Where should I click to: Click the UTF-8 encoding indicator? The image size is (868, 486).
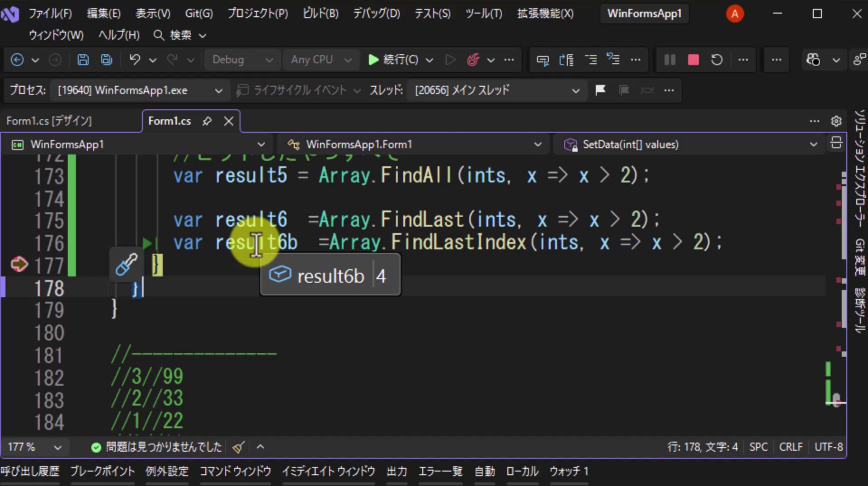(x=828, y=447)
